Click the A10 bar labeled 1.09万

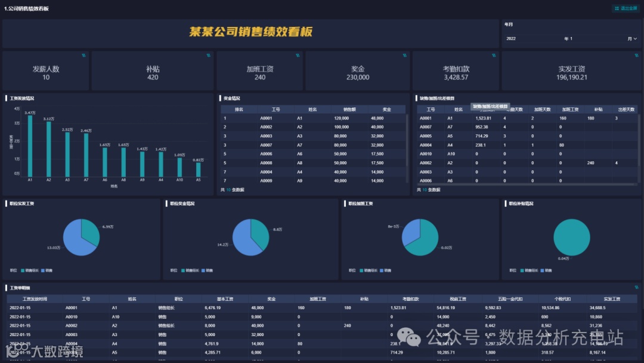pyautogui.click(x=179, y=167)
